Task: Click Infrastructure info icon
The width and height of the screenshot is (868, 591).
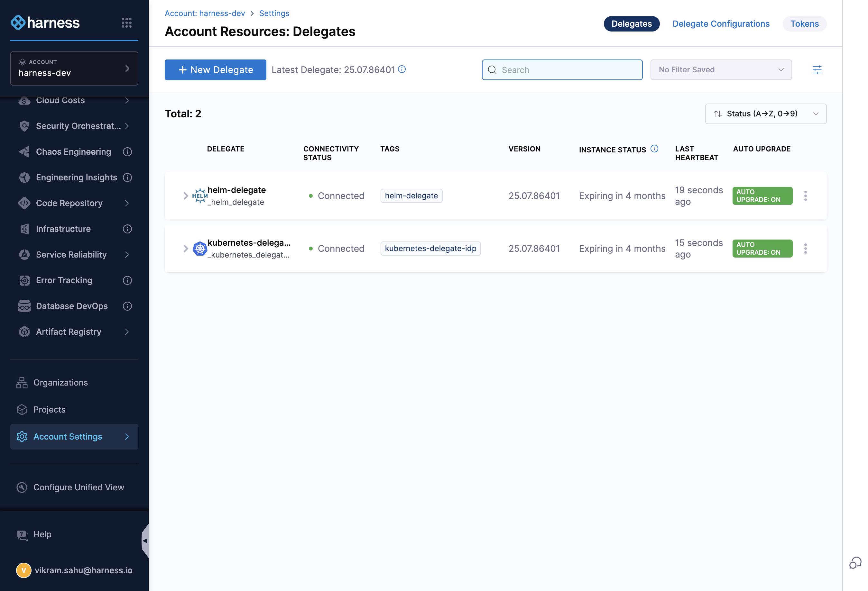Action: (127, 229)
